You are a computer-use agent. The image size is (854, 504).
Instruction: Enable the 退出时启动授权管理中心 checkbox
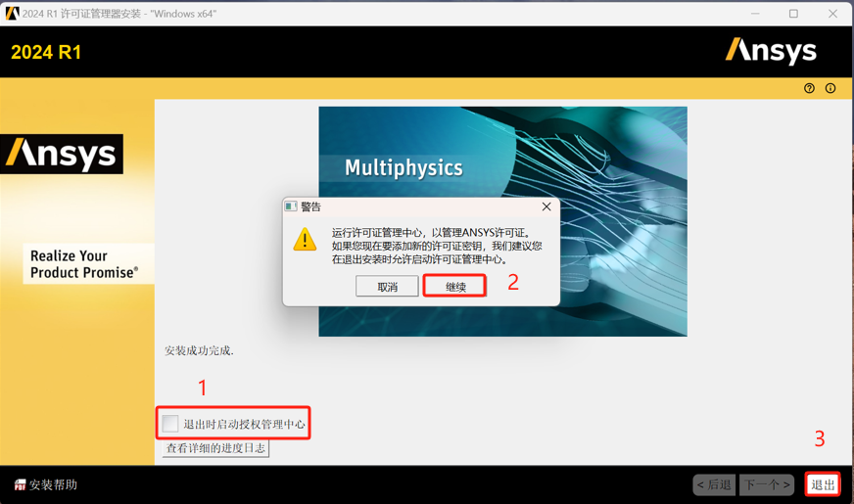(x=171, y=424)
